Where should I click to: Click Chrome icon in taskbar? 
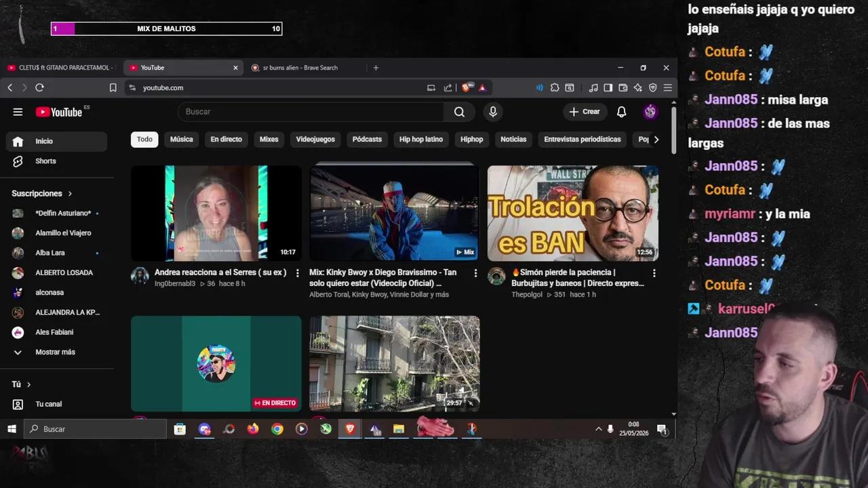pos(277,429)
